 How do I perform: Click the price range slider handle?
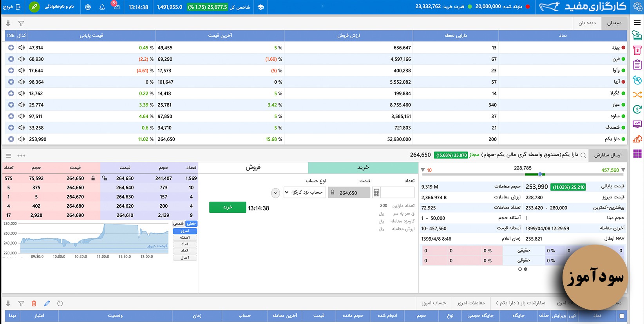coord(540,174)
